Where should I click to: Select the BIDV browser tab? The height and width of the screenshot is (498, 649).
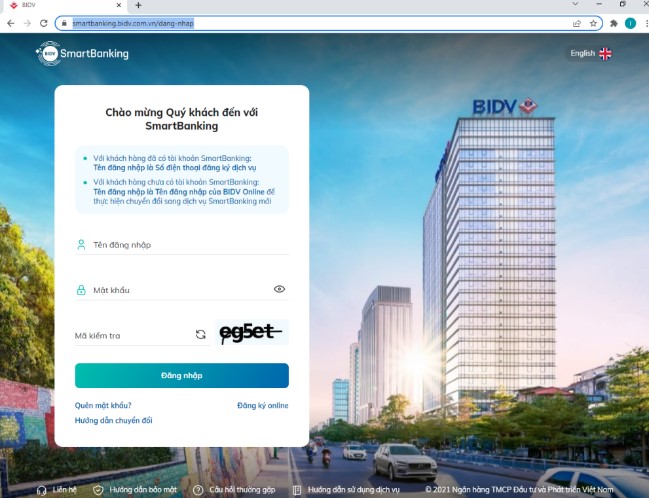tap(62, 5)
